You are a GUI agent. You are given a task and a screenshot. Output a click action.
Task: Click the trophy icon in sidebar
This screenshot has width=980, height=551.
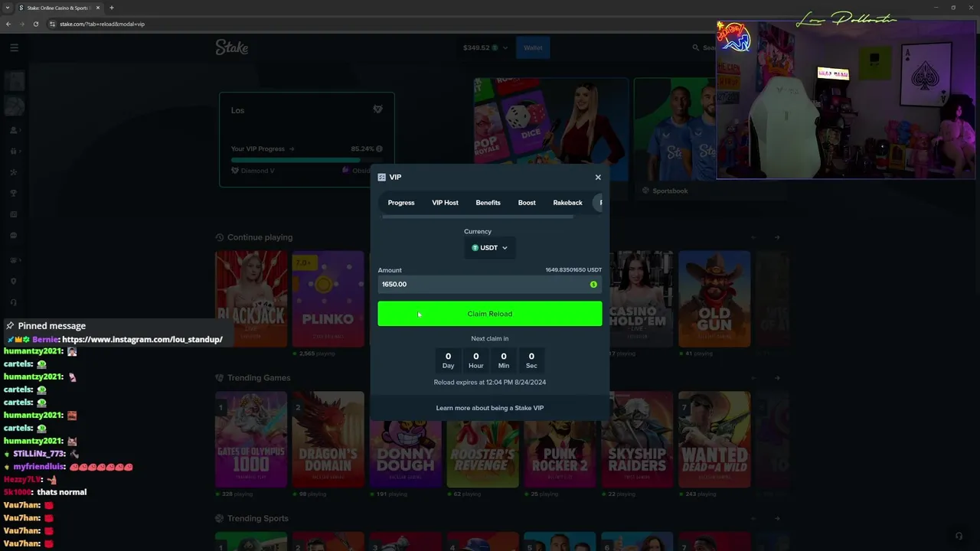pos(14,193)
